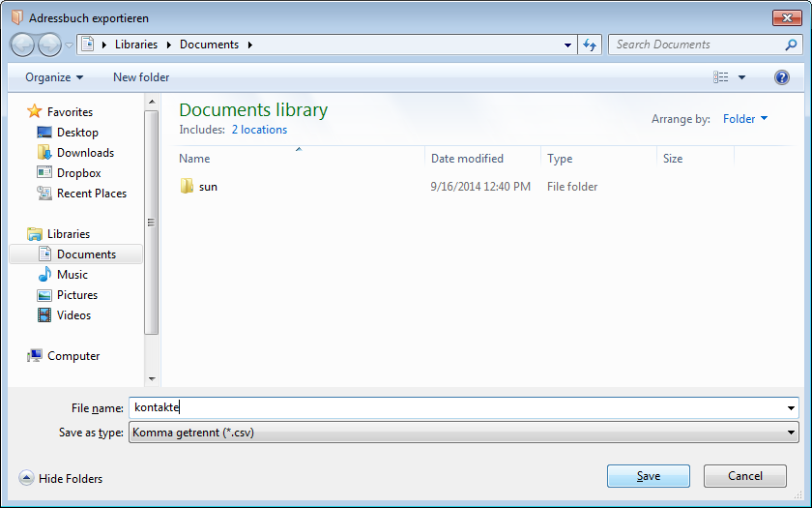The image size is (812, 508).
Task: Open the Music library
Action: [72, 275]
